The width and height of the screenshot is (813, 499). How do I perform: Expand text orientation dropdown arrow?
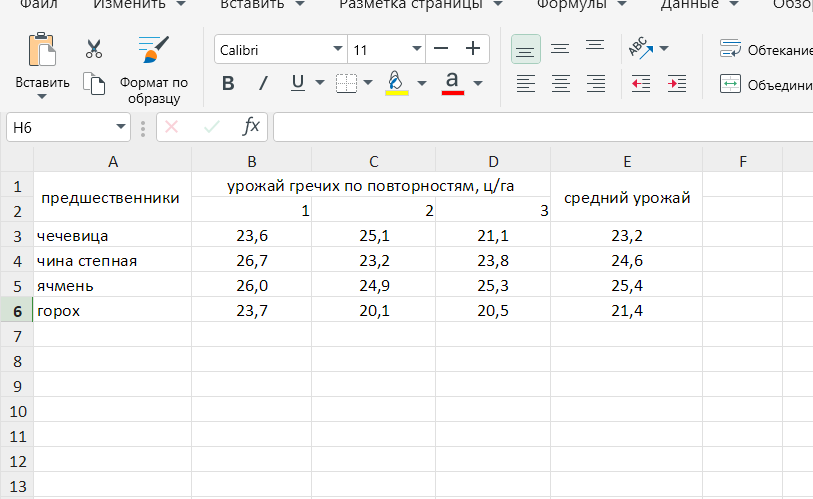pos(664,49)
